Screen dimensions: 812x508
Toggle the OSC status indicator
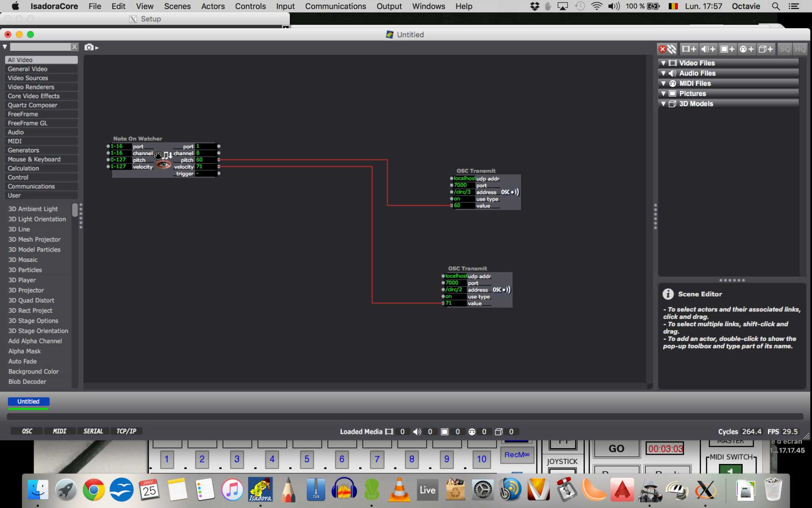[x=27, y=431]
